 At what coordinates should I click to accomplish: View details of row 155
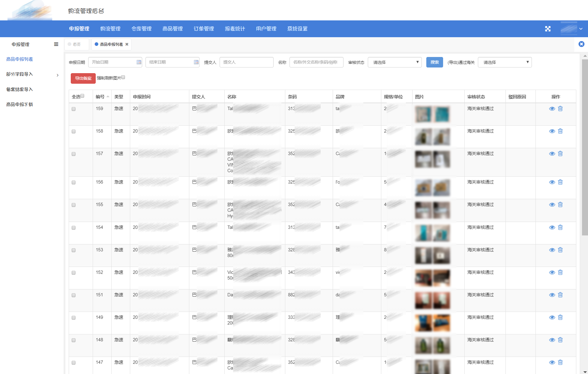click(x=552, y=205)
